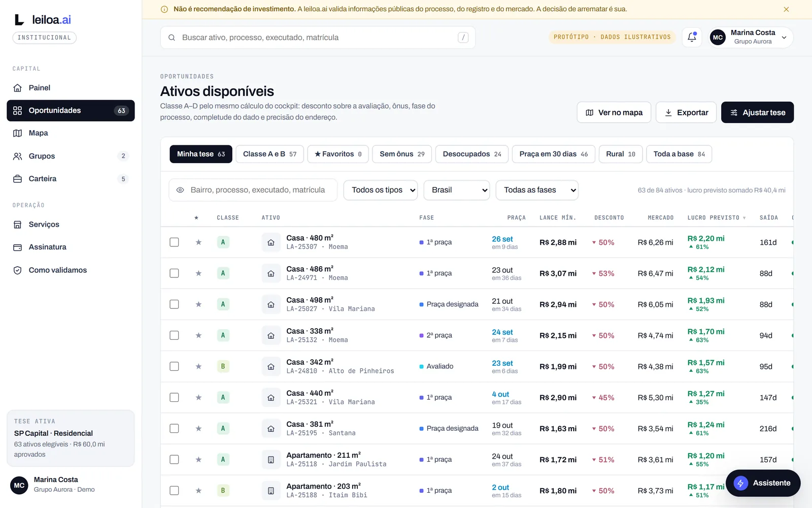Select the Toda a base tab
The width and height of the screenshot is (812, 508).
click(x=679, y=154)
